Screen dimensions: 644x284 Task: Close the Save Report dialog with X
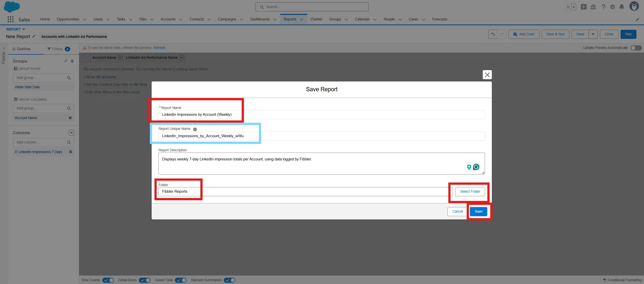[x=487, y=75]
